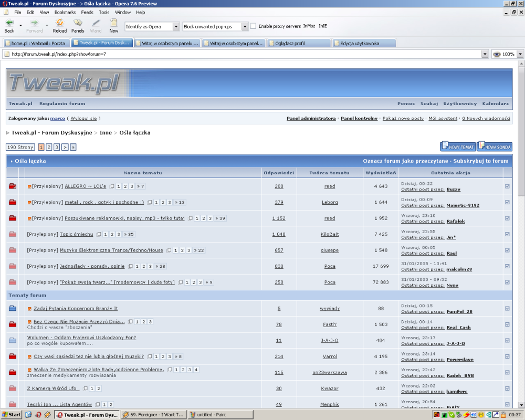
Task: Tick checkbox in Muzyka Elektroniczna row
Action: click(507, 250)
